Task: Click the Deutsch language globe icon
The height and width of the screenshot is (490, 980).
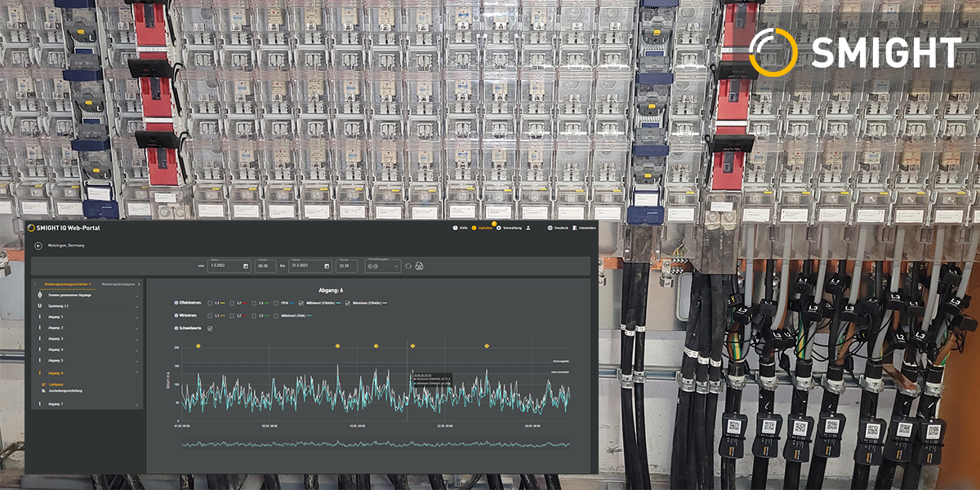Action: [550, 228]
